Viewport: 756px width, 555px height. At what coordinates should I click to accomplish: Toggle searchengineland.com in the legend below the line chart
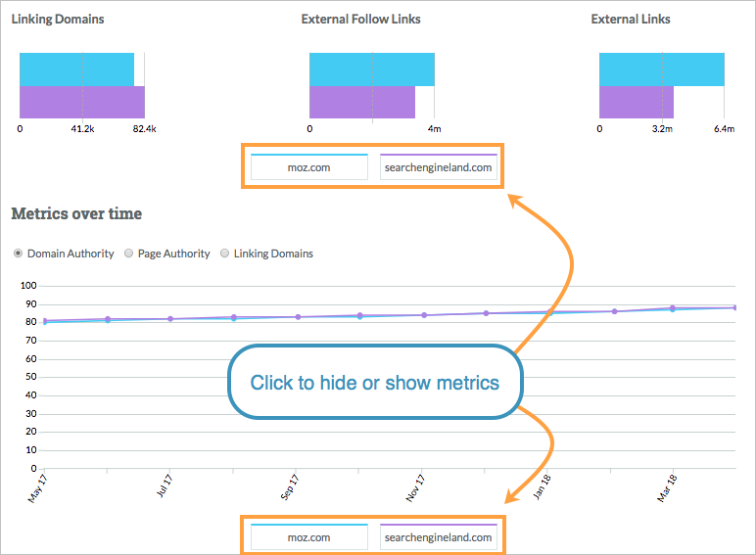coord(439,537)
